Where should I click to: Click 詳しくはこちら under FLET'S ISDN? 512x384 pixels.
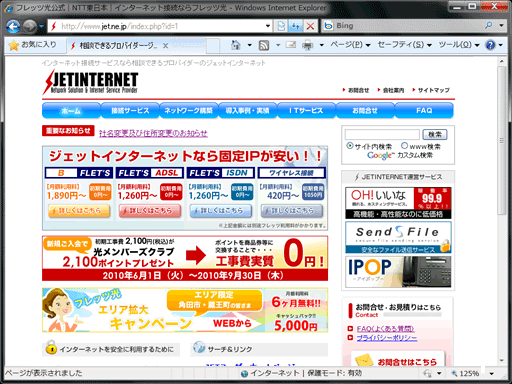221,211
